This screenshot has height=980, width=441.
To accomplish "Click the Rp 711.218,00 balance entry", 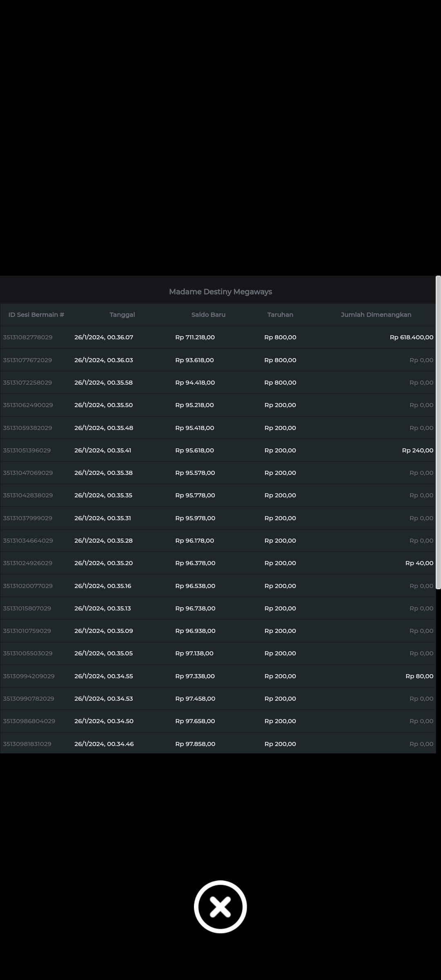I will pos(195,337).
